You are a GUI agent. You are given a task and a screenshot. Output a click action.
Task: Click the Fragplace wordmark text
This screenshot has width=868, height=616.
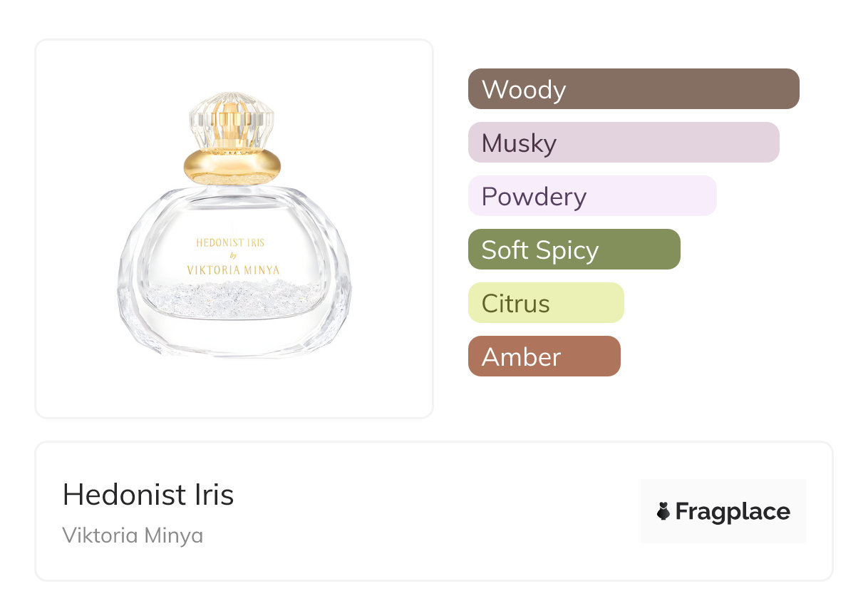(733, 512)
